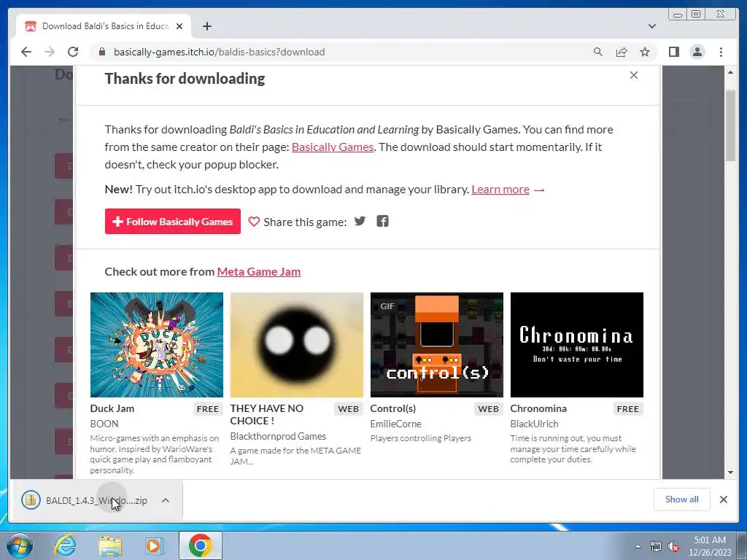
Task: Click the Control(s) title link
Action: (393, 408)
